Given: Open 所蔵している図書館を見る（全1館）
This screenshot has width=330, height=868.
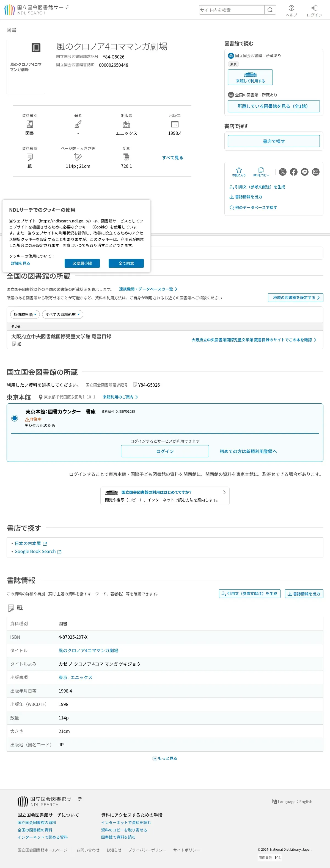Looking at the screenshot, I should pos(274,106).
